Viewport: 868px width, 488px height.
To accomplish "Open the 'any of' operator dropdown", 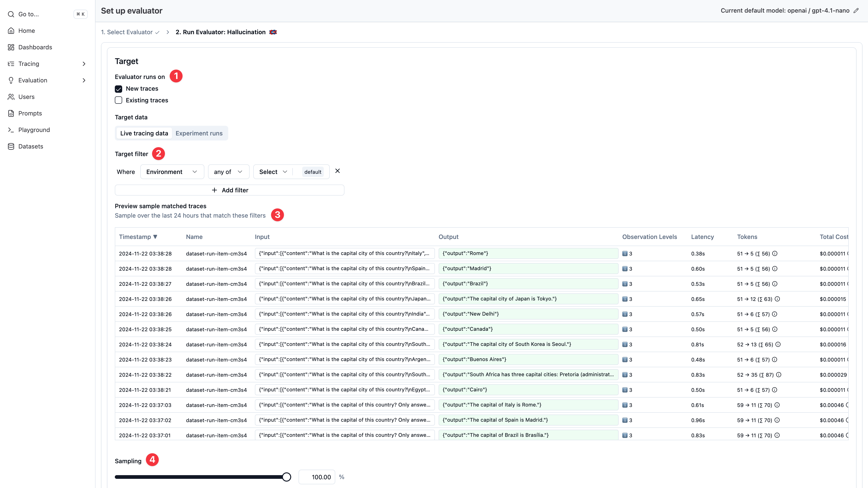I will (x=228, y=172).
